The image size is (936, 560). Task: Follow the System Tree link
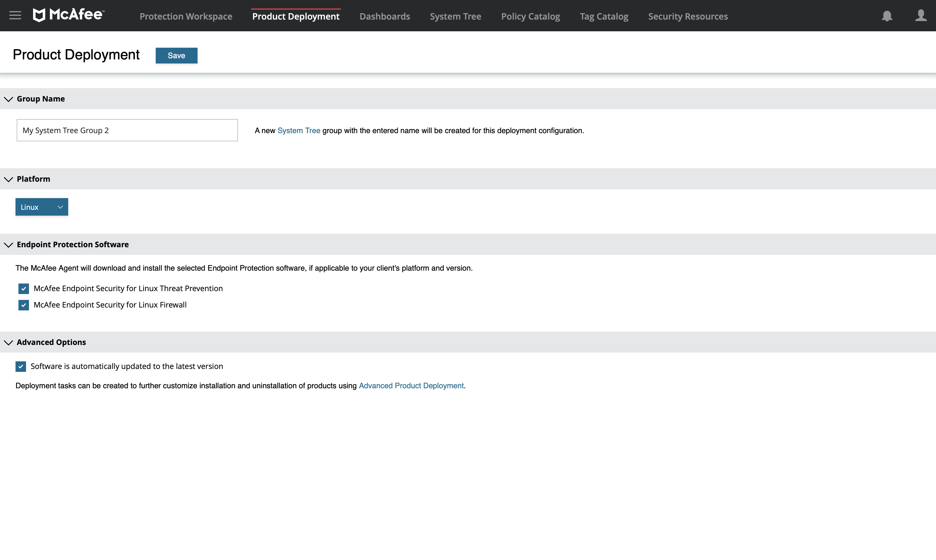pos(299,130)
